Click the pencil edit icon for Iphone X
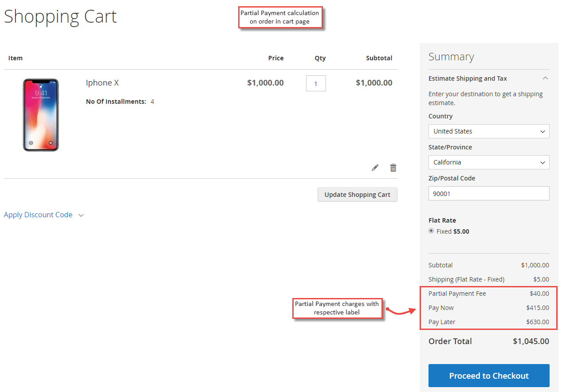Screen dimensions: 562x392 375,168
